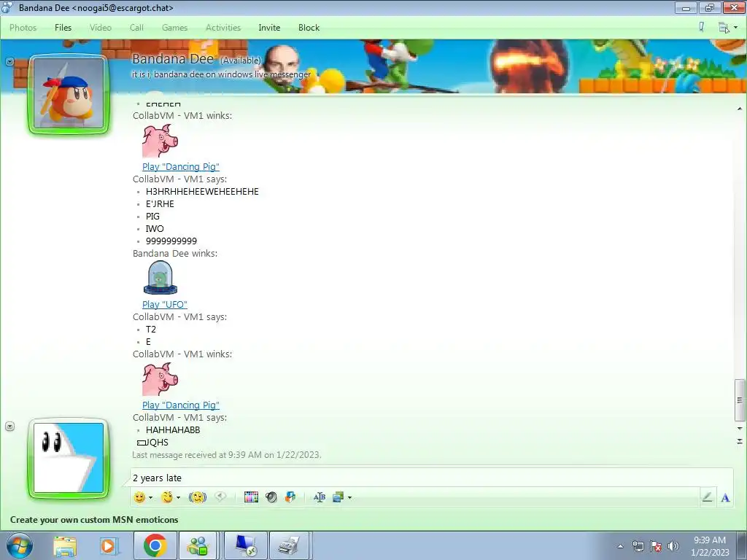Expand the background picture dropdown arrow
747x560 pixels.
(349, 497)
